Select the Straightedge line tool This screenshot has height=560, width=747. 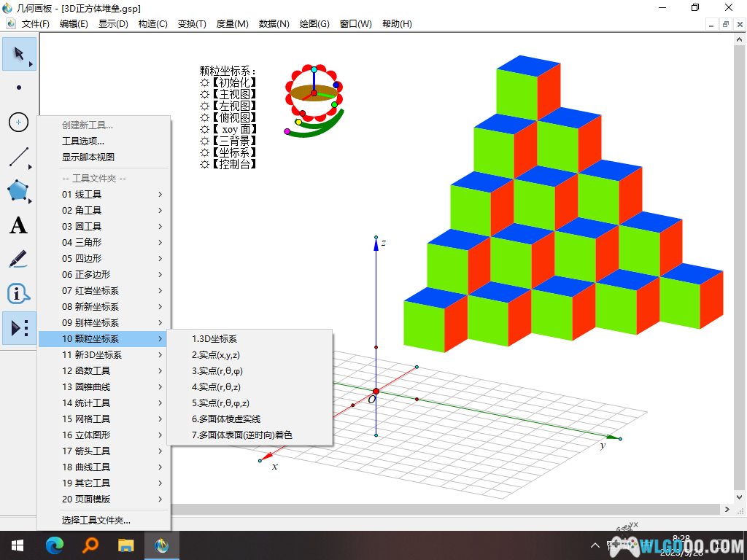pos(19,156)
